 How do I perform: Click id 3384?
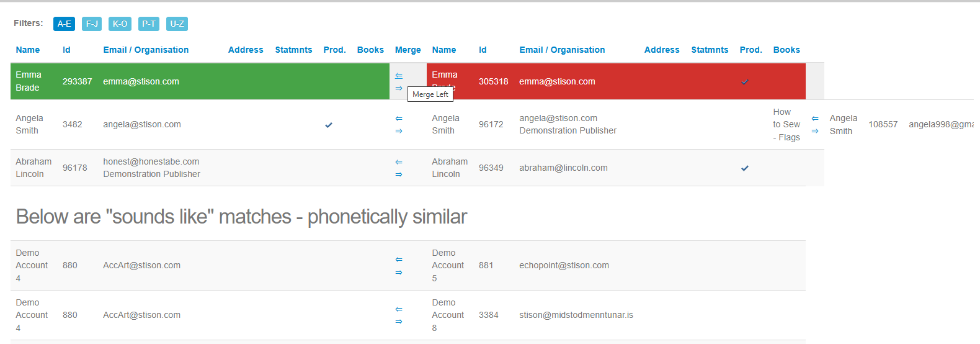click(488, 315)
